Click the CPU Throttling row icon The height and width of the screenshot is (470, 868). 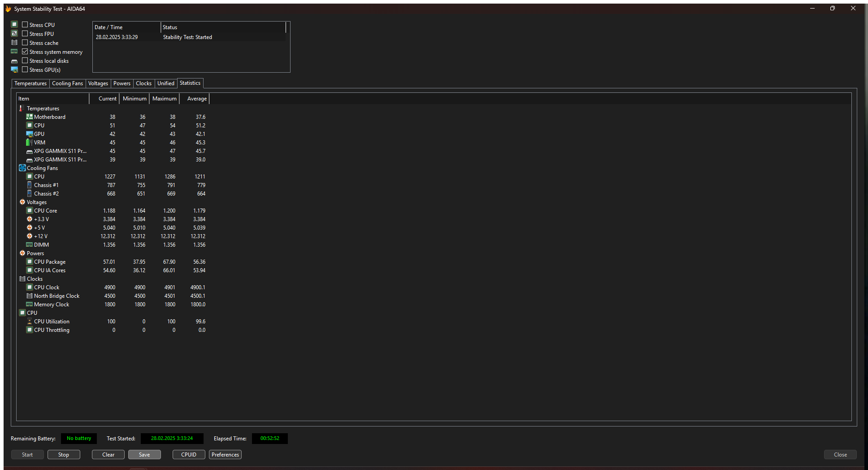pyautogui.click(x=30, y=330)
